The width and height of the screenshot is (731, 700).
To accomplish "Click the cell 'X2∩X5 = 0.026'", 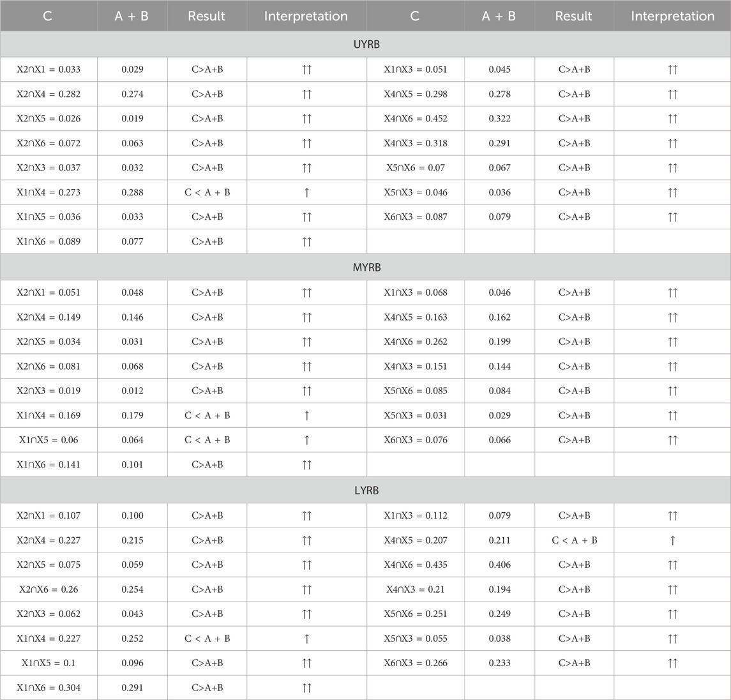I will (49, 118).
